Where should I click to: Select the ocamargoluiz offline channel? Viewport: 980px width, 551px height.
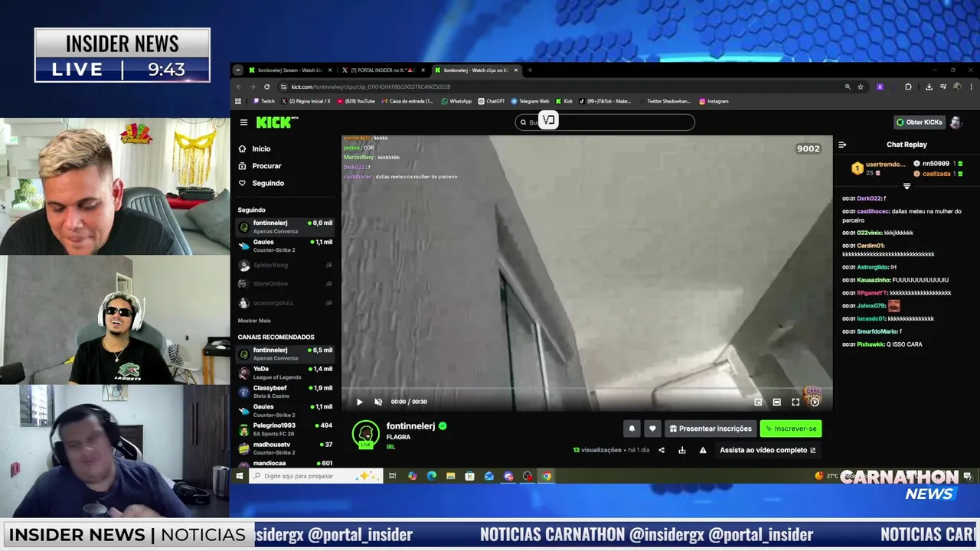click(x=285, y=303)
